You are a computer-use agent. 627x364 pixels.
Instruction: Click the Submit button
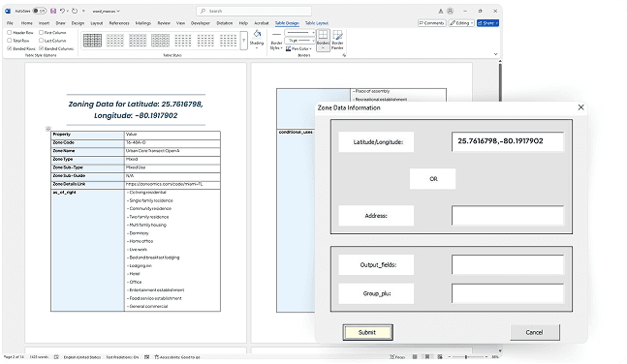[x=367, y=332]
